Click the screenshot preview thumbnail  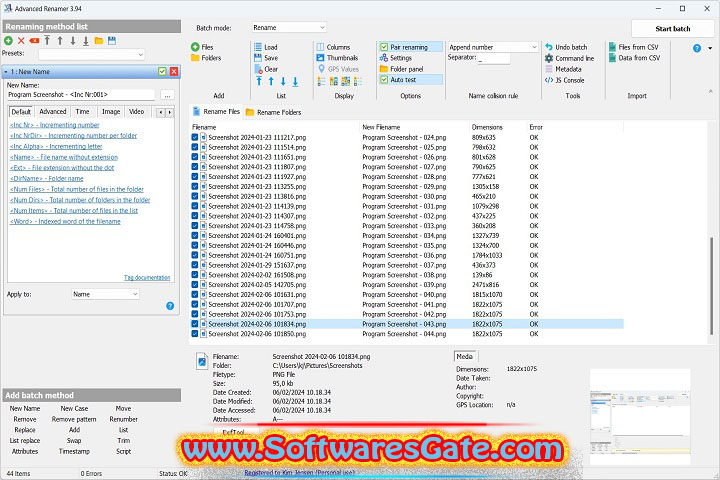(x=640, y=417)
